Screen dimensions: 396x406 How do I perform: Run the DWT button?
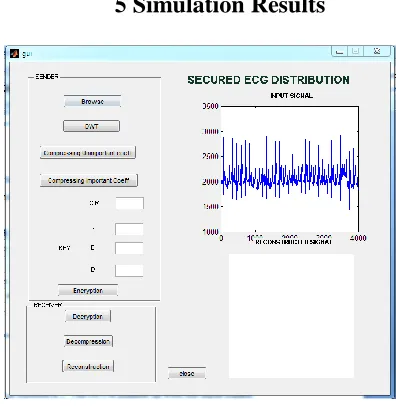pos(91,126)
